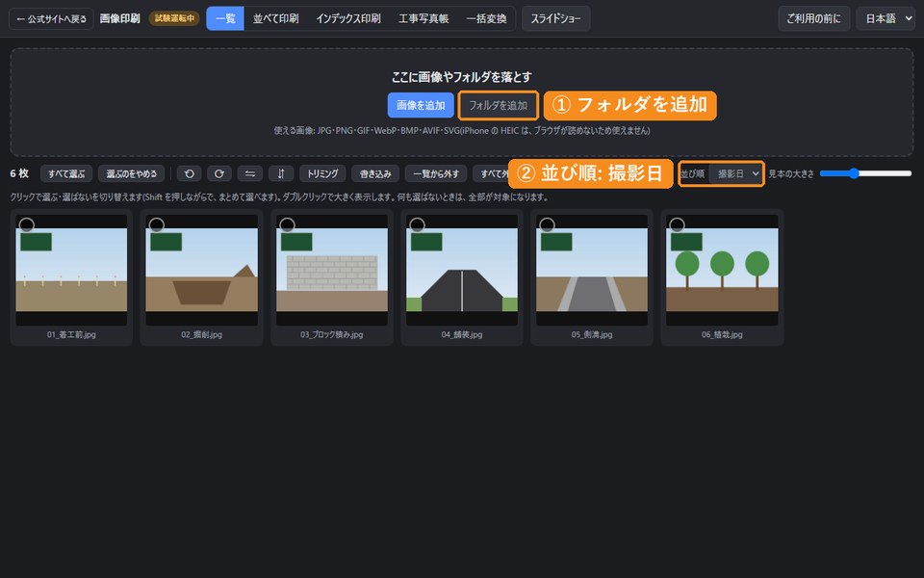Click the 画像を追加 button
Image resolution: width=924 pixels, height=578 pixels.
(x=421, y=105)
